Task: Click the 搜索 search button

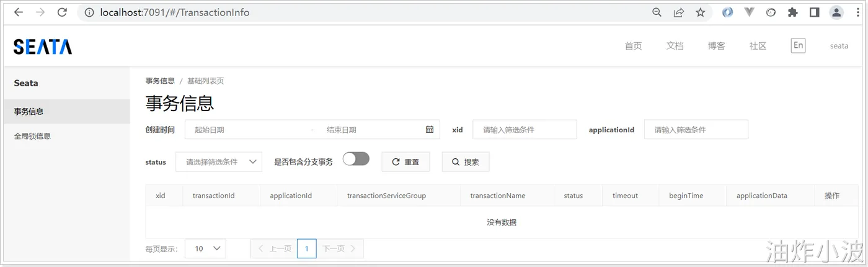Action: pyautogui.click(x=466, y=161)
